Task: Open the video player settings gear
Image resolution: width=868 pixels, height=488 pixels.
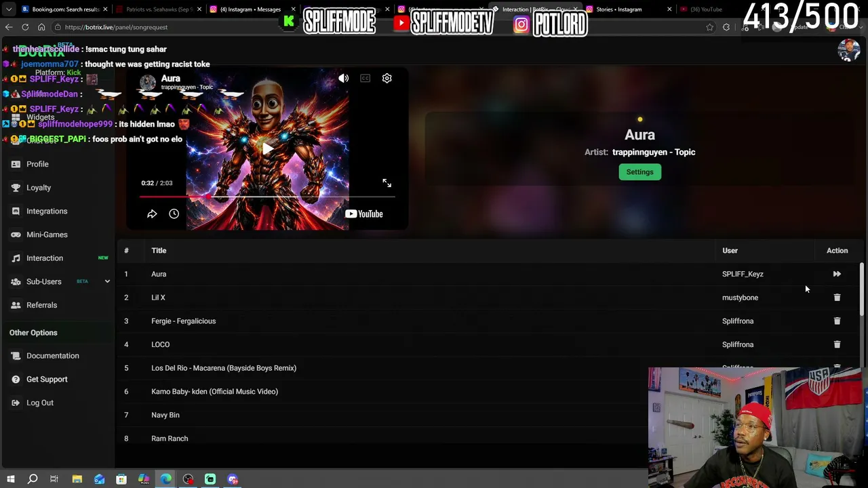Action: tap(387, 79)
